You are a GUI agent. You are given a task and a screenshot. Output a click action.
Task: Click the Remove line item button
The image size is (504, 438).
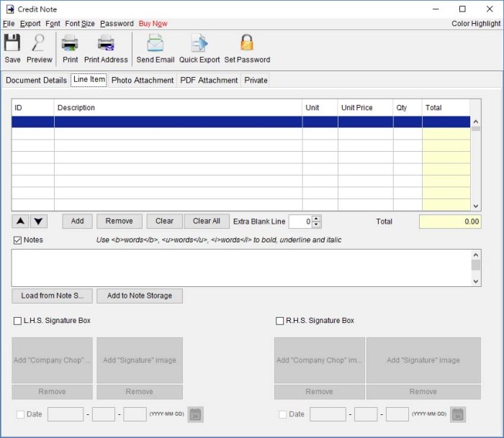click(x=120, y=222)
